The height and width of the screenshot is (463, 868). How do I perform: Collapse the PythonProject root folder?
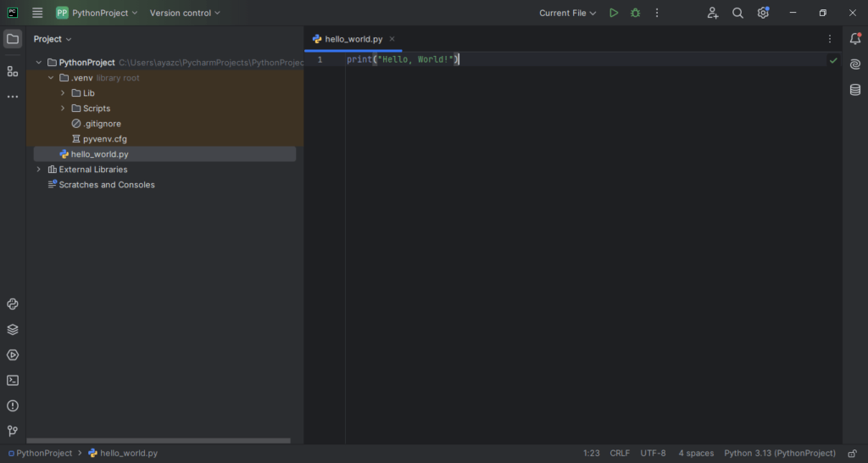39,63
